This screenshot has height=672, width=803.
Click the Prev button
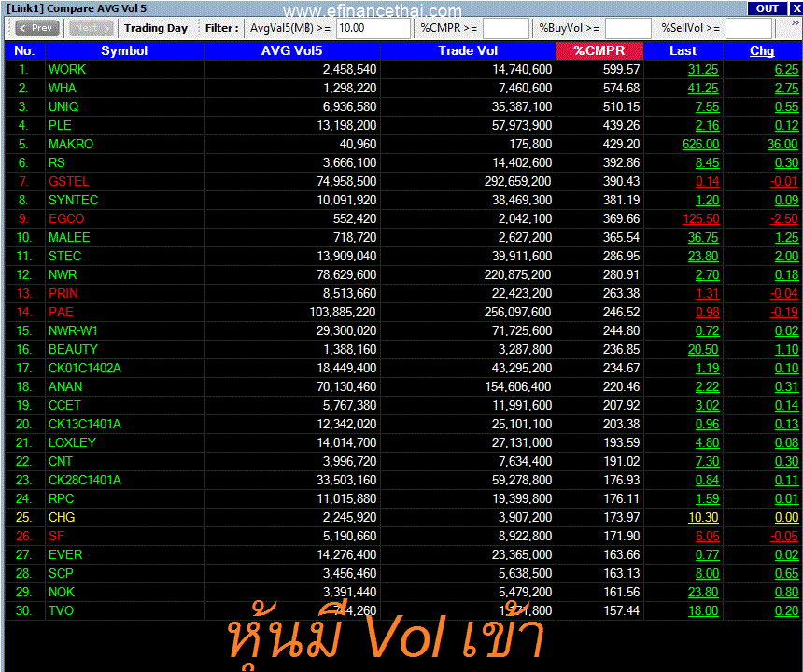(36, 28)
